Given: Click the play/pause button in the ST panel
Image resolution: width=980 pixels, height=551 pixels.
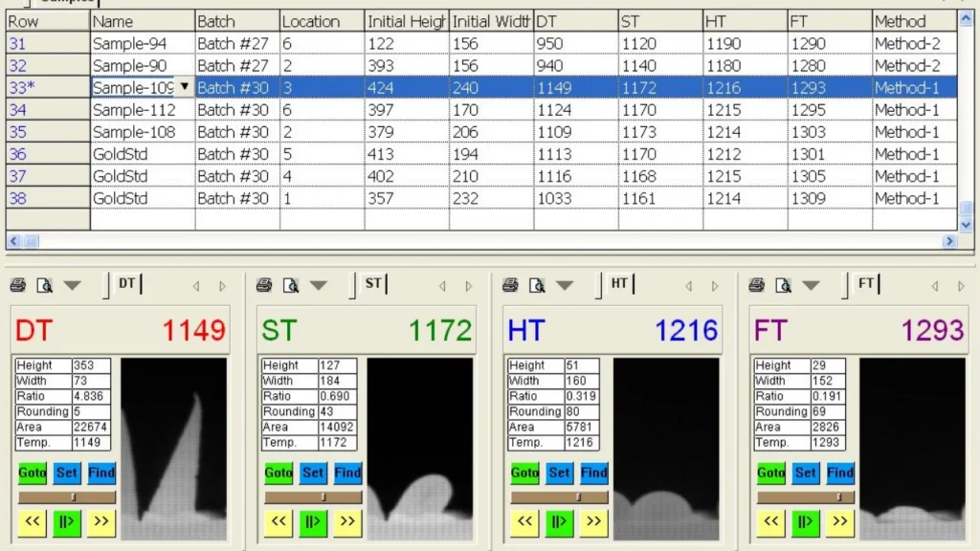Looking at the screenshot, I should coord(313,522).
